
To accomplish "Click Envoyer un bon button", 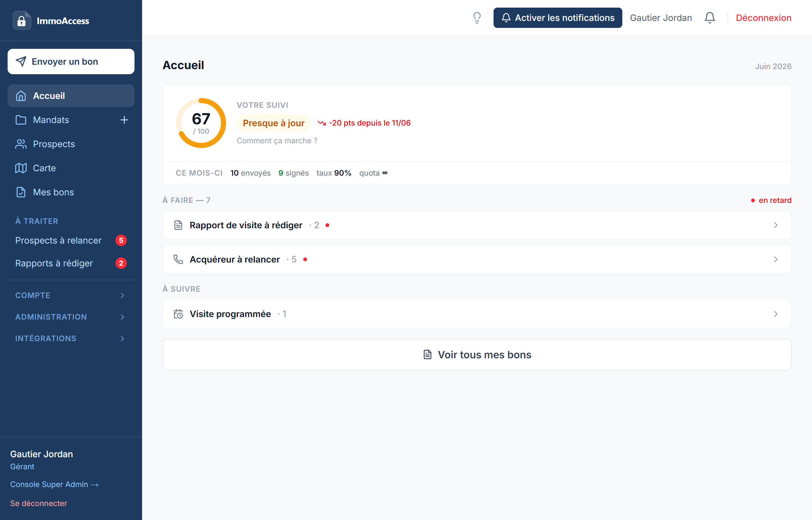I will tap(71, 62).
